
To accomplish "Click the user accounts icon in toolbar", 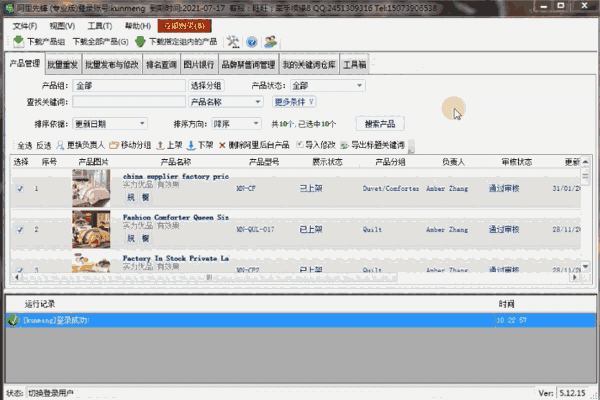I will [271, 41].
